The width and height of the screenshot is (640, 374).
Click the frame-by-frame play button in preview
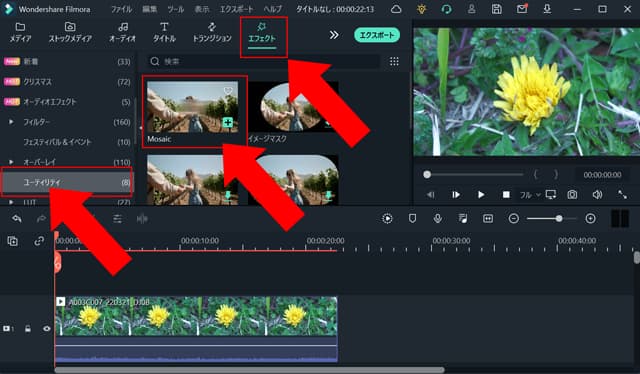(456, 195)
